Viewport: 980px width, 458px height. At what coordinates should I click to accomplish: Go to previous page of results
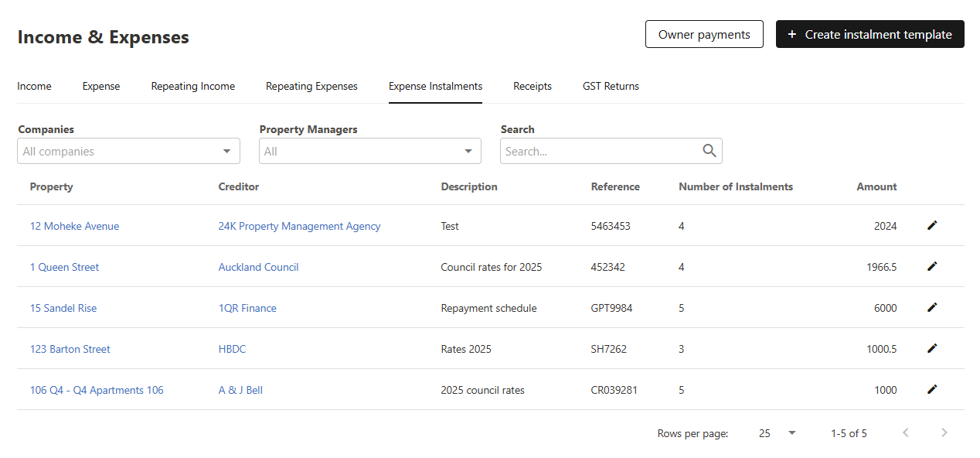(x=906, y=433)
